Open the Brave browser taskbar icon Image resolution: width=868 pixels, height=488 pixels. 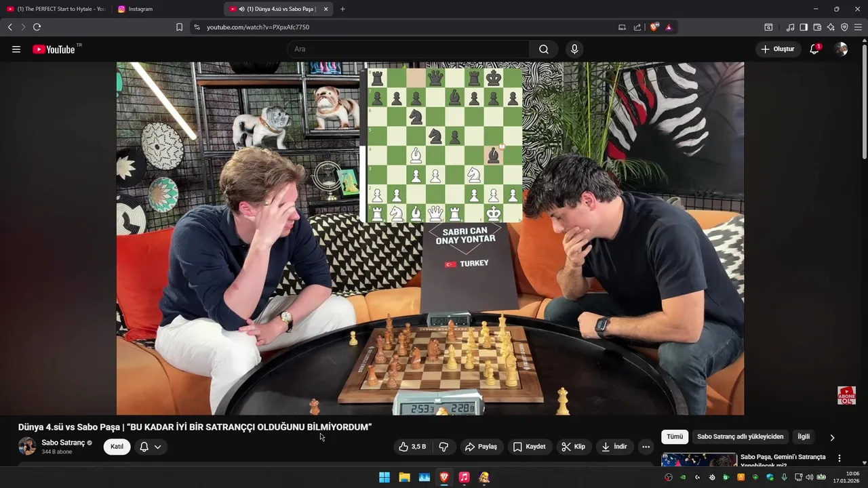tap(444, 477)
